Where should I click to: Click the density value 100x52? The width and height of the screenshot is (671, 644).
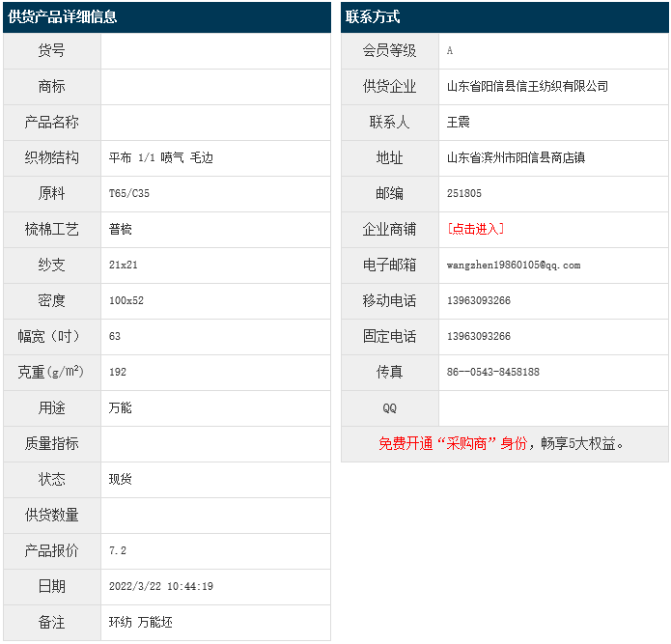point(126,300)
